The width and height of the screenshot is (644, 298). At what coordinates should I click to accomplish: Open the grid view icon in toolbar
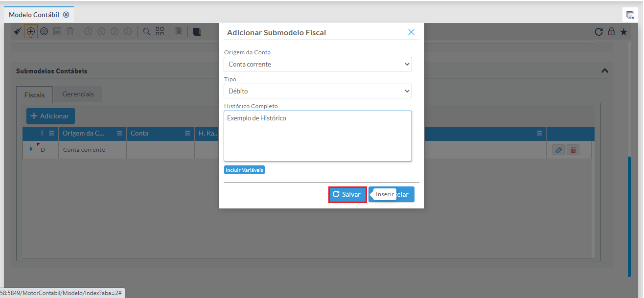click(160, 32)
